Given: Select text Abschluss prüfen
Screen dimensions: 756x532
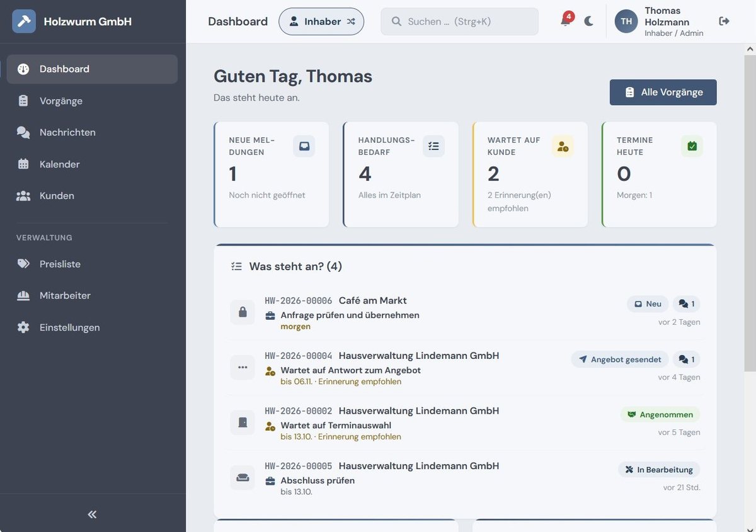Looking at the screenshot, I should click(x=318, y=480).
